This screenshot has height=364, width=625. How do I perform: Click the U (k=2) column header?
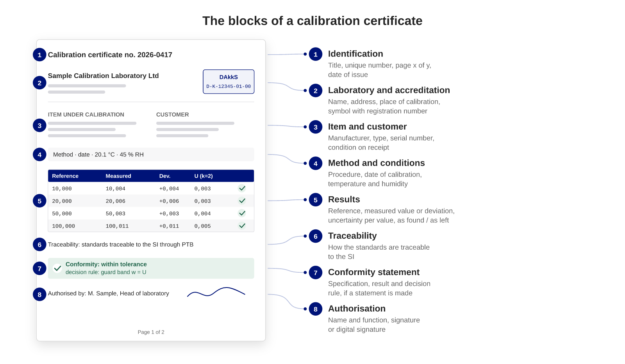(x=204, y=176)
